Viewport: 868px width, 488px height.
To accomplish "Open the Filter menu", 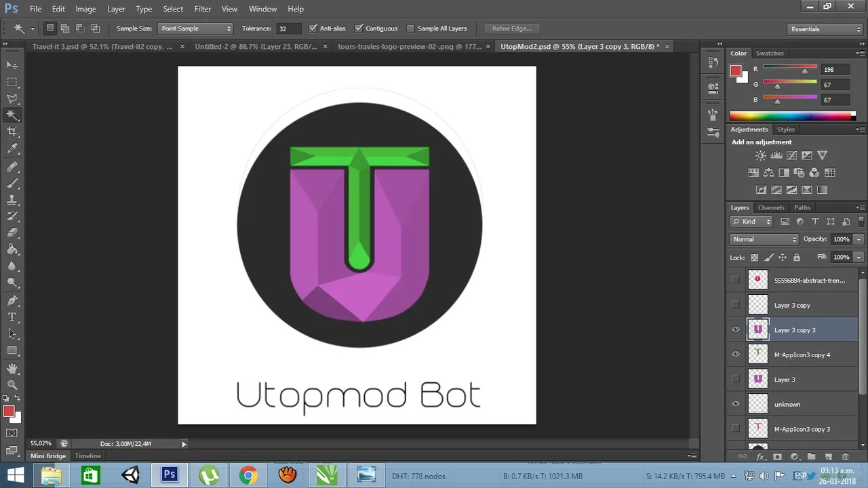I will point(203,9).
